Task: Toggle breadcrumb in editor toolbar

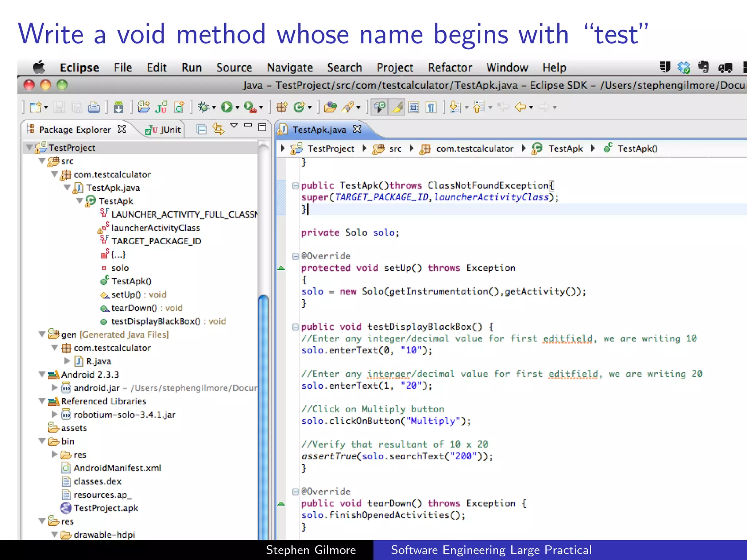Action: tap(380, 107)
